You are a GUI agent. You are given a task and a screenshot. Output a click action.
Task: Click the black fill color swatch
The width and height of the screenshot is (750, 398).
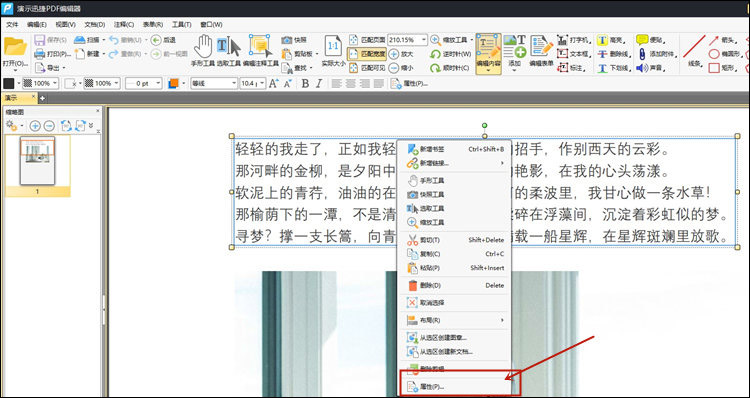tap(9, 83)
